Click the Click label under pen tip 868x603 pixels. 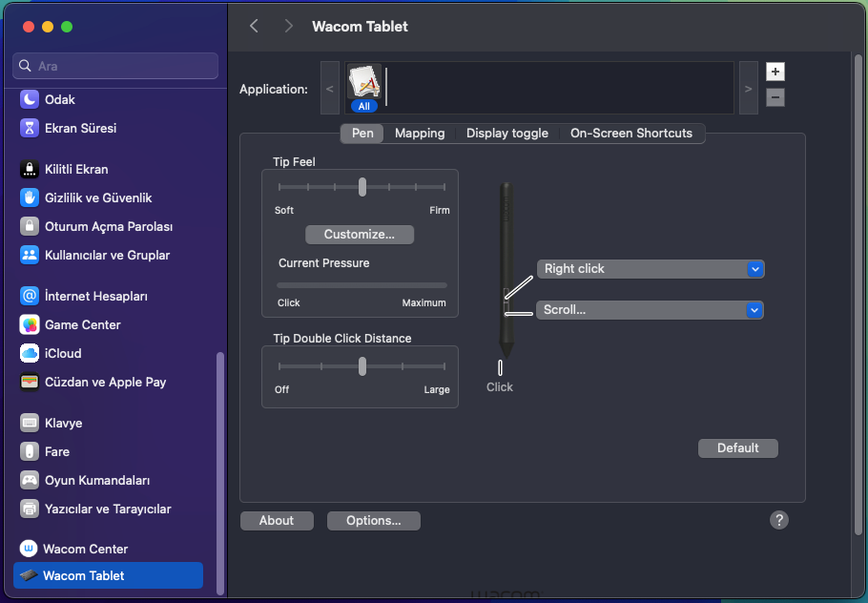499,387
